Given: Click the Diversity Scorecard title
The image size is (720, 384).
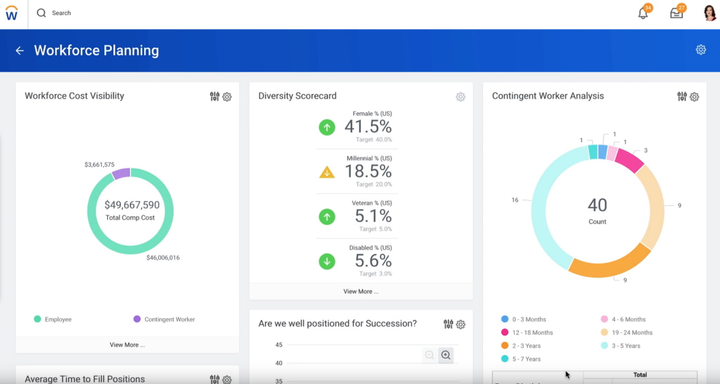Looking at the screenshot, I should pos(297,96).
